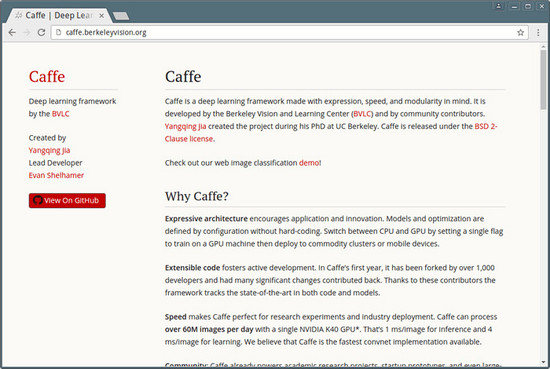Reload the Caffe page
Image resolution: width=550 pixels, height=369 pixels.
point(41,33)
